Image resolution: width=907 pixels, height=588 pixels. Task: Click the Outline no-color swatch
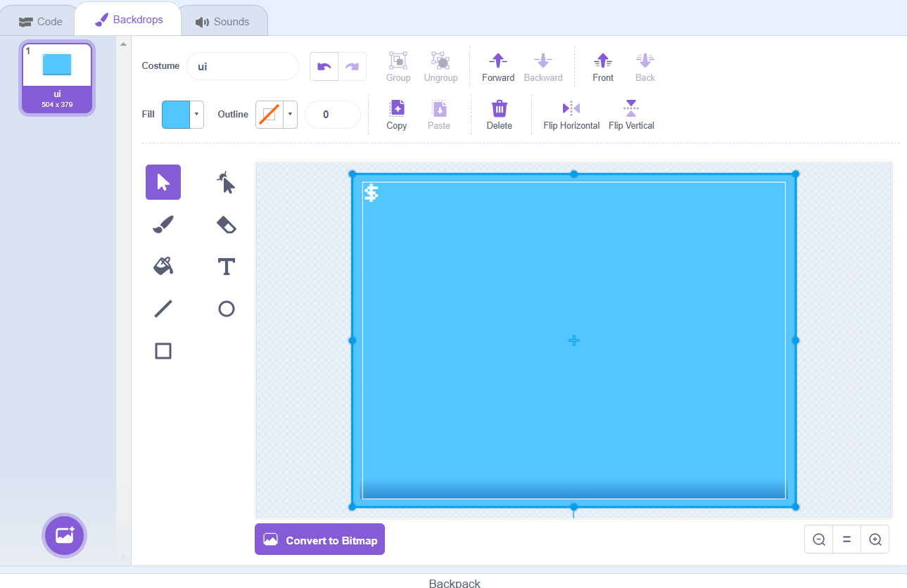tap(269, 114)
